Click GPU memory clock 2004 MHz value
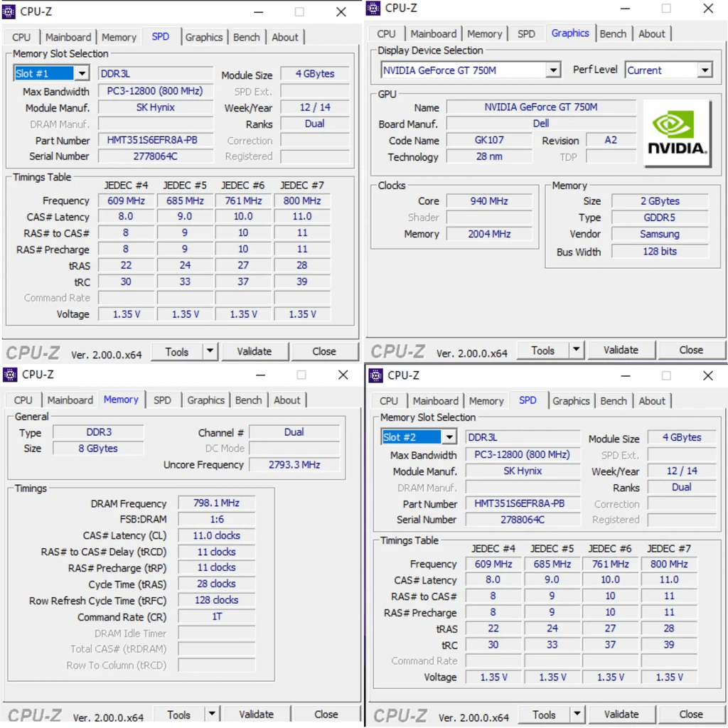 (489, 234)
